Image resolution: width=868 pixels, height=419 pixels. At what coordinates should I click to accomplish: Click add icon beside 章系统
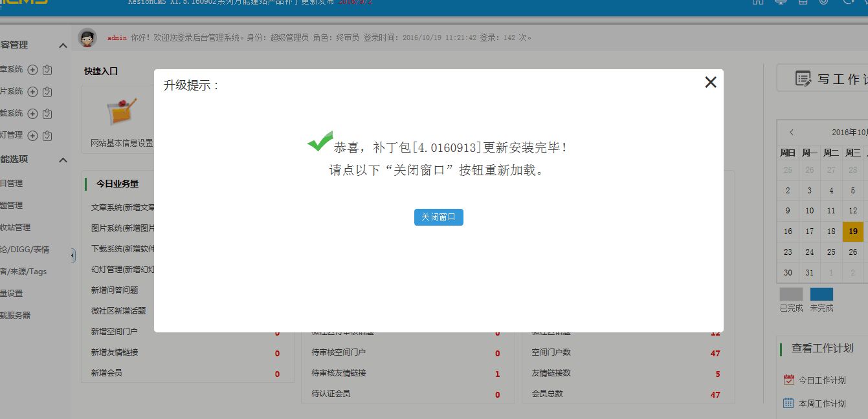pos(33,70)
